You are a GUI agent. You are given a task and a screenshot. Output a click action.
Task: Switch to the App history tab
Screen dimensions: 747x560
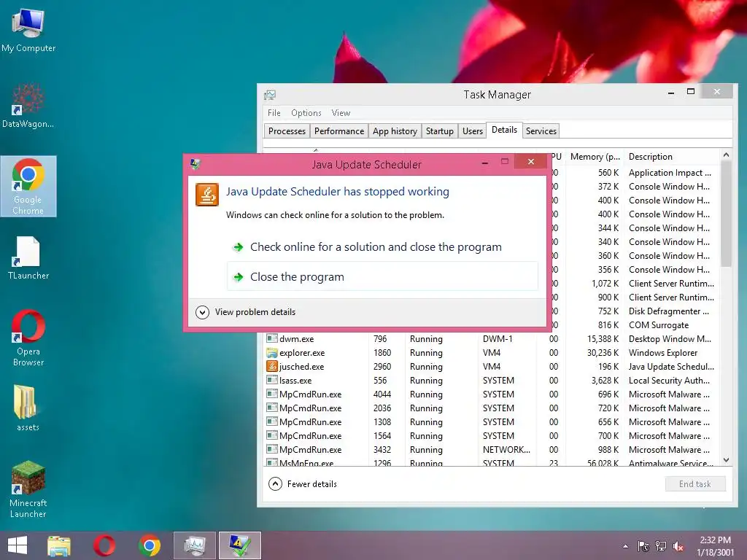click(x=395, y=131)
